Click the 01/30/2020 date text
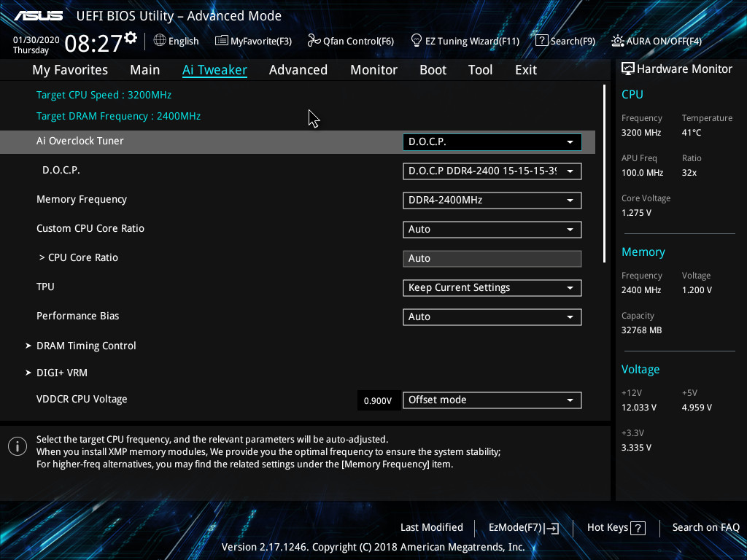Viewport: 747px width, 560px height. [x=36, y=40]
